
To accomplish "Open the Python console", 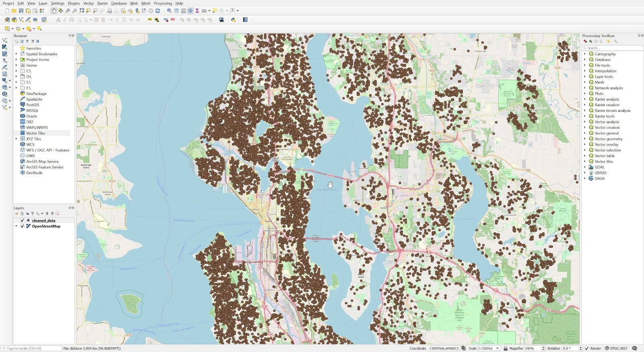I will pos(233,20).
